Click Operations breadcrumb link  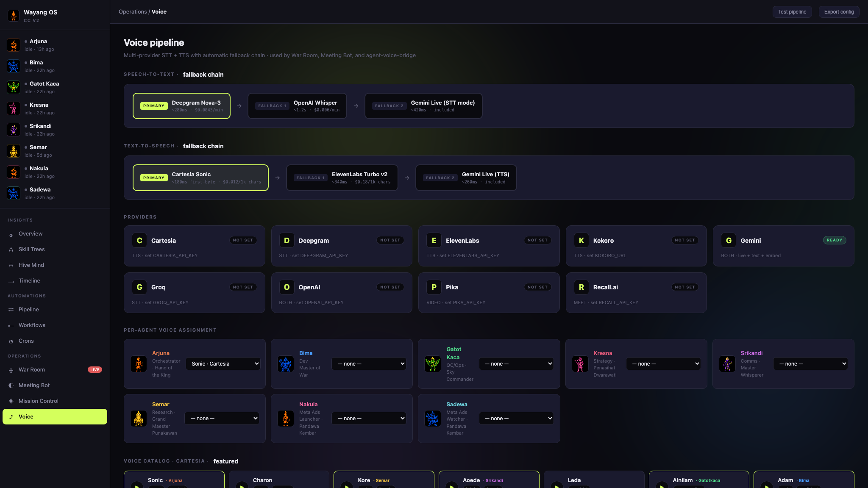[133, 12]
